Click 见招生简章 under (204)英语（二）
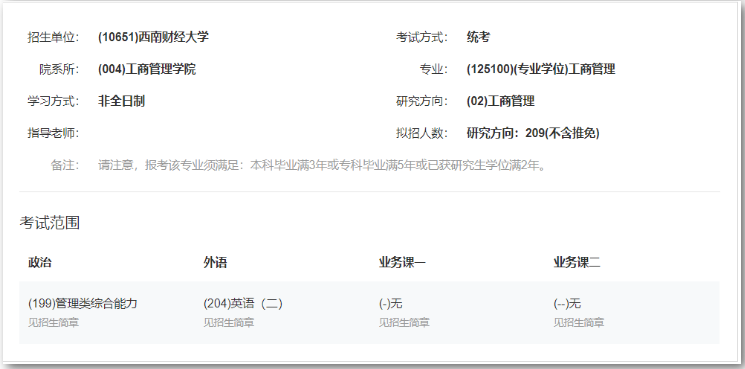Screen dimensions: 745x369 coord(229,322)
